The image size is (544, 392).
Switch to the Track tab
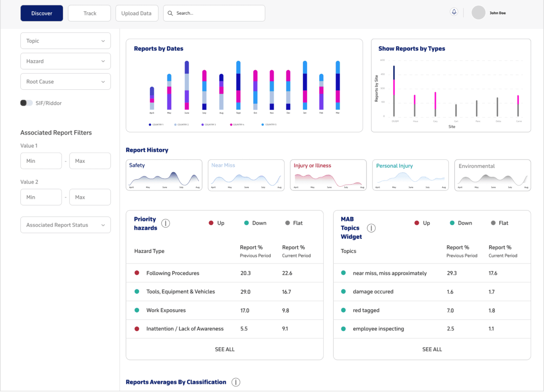click(89, 13)
